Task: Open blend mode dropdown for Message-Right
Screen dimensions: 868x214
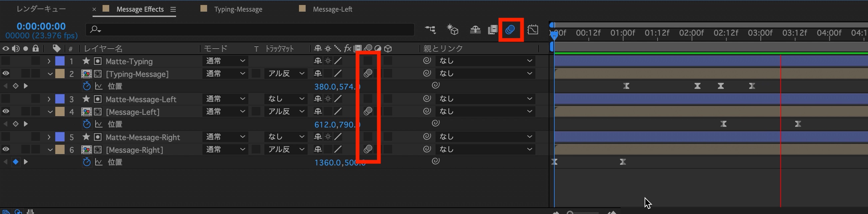Action: click(x=225, y=149)
